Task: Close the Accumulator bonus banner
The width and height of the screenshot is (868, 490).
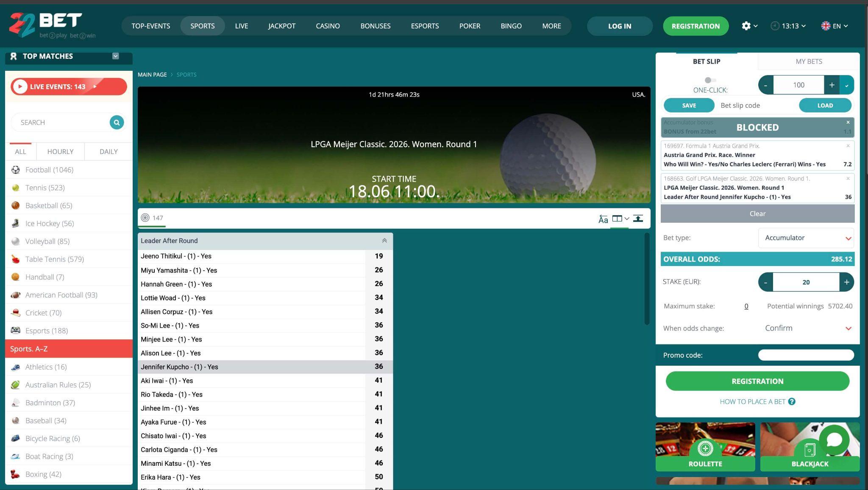Action: tap(848, 122)
